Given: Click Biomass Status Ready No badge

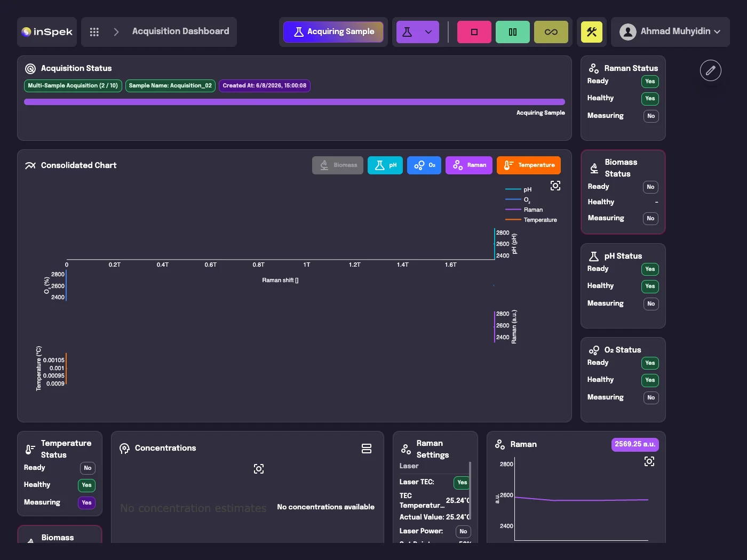Looking at the screenshot, I should [650, 187].
